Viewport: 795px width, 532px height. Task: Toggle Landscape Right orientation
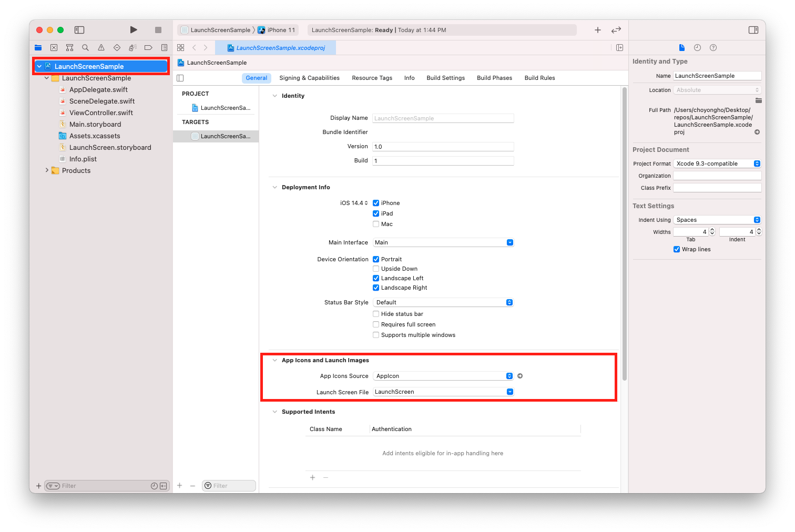click(x=376, y=288)
